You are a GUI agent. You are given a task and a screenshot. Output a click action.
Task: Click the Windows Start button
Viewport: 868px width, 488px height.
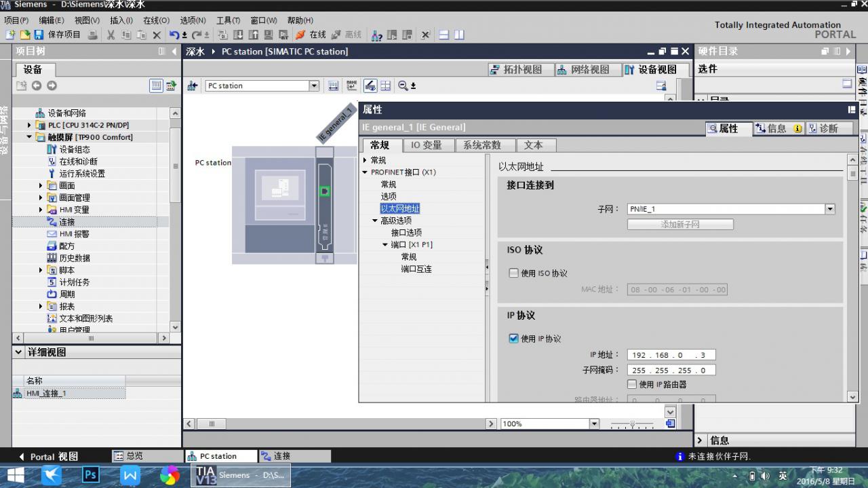pyautogui.click(x=15, y=475)
